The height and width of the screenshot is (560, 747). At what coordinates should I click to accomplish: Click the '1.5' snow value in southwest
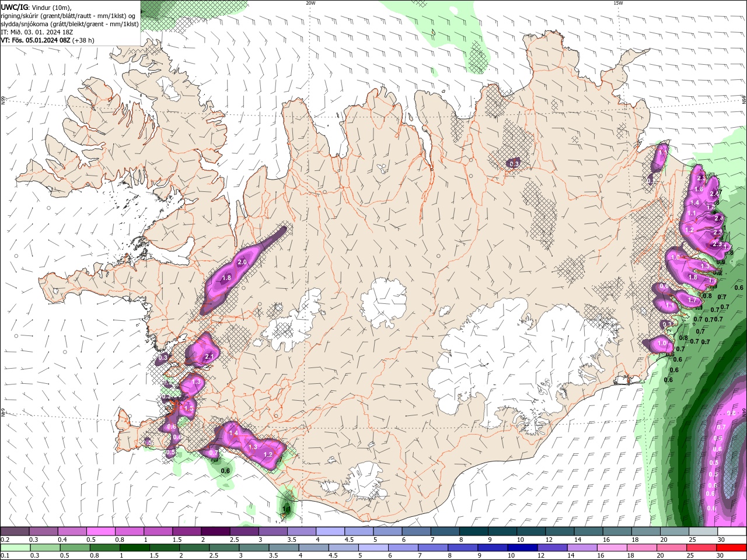point(189,409)
